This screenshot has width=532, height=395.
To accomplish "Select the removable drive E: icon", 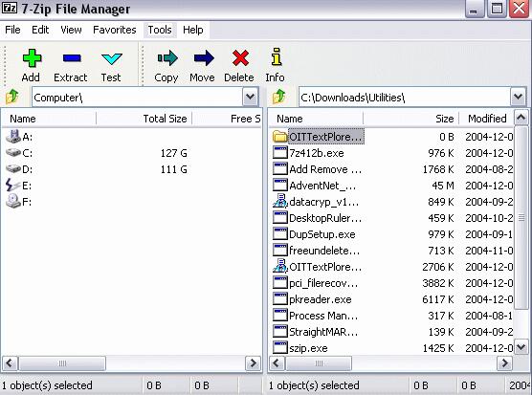I will (x=13, y=186).
